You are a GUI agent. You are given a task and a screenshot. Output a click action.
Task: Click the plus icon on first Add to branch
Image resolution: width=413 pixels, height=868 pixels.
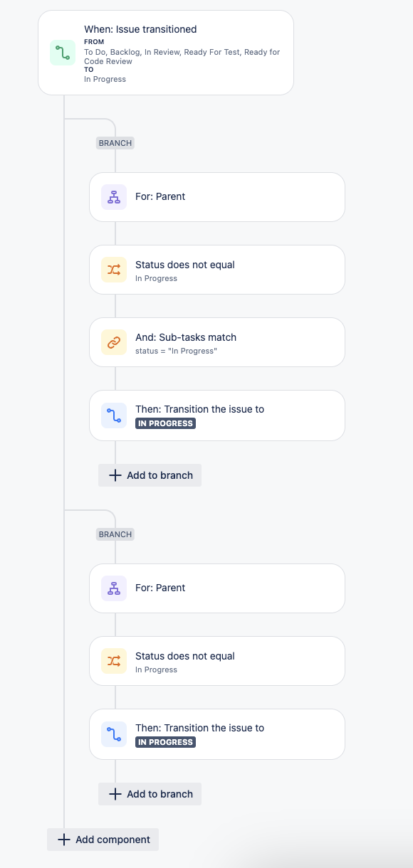tap(115, 475)
